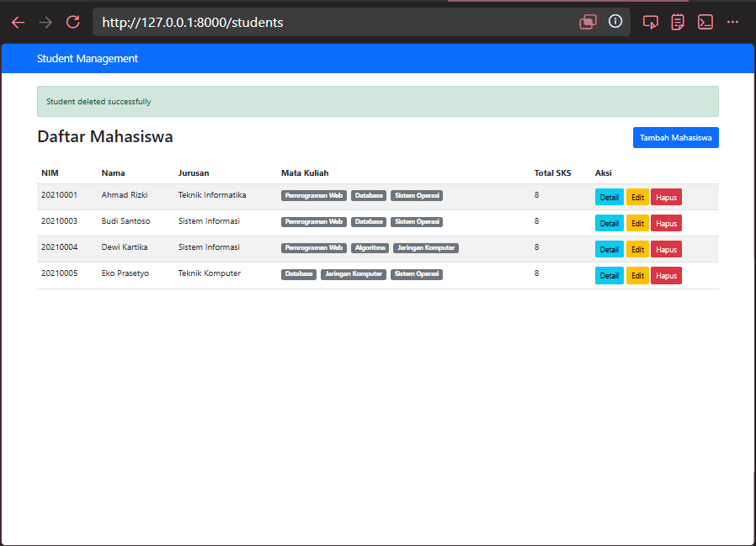Viewport: 756px width, 546px height.
Task: Click the Total SKS column header
Action: click(552, 173)
